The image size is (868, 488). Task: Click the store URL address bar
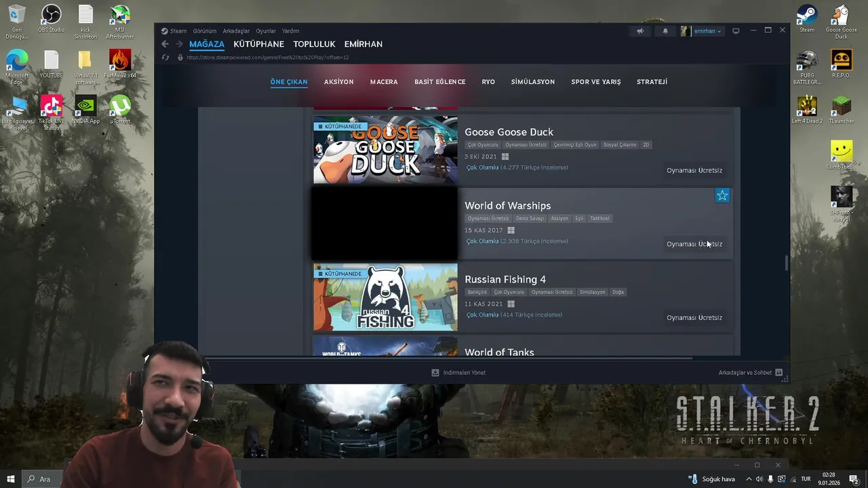[x=267, y=58]
